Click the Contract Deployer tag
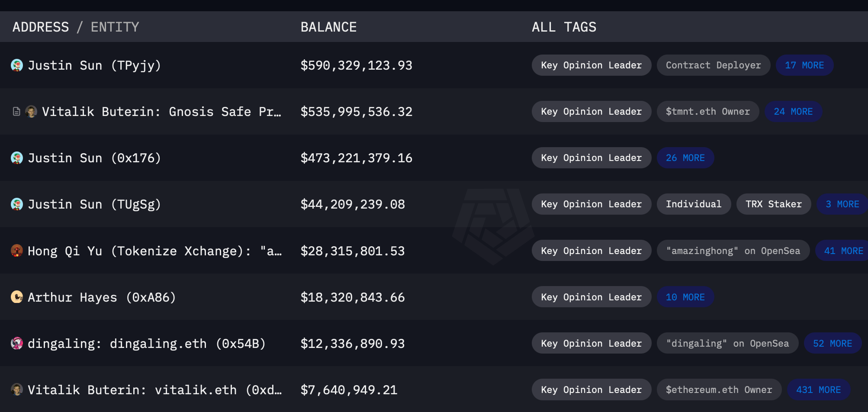This screenshot has width=868, height=412. point(713,65)
